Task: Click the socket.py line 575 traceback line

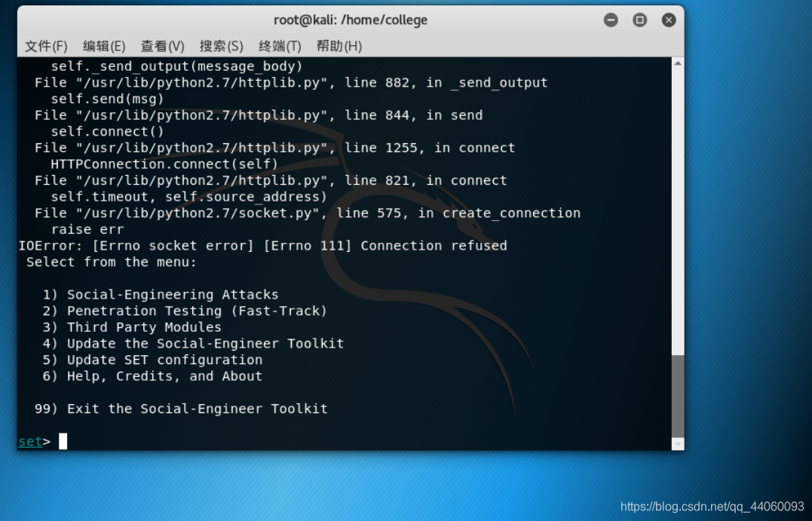Action: tap(308, 213)
